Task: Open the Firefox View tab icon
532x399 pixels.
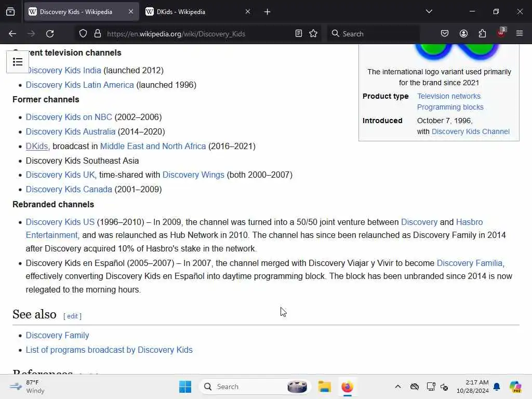Action: 10,11
